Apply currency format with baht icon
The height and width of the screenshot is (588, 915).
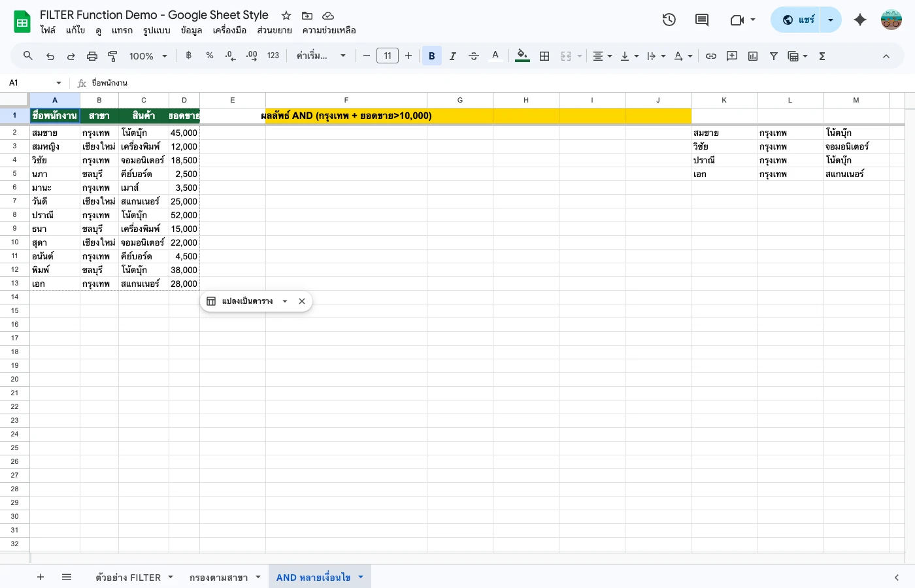click(x=188, y=56)
